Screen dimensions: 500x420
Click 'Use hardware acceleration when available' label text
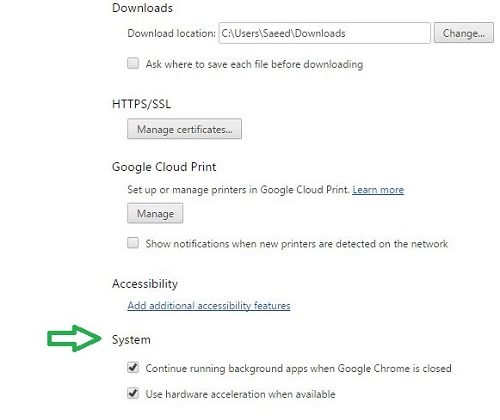pyautogui.click(x=240, y=394)
